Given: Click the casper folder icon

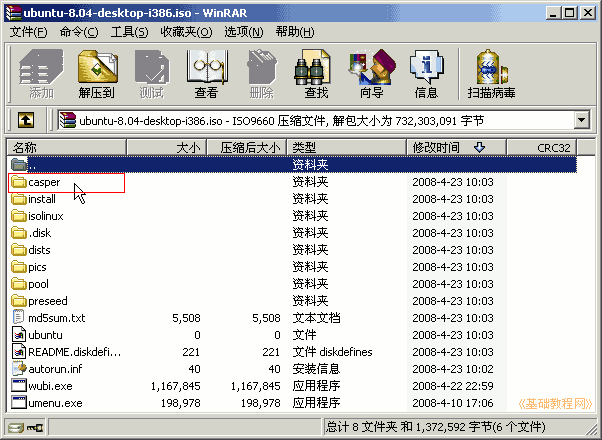Looking at the screenshot, I should pos(18,182).
